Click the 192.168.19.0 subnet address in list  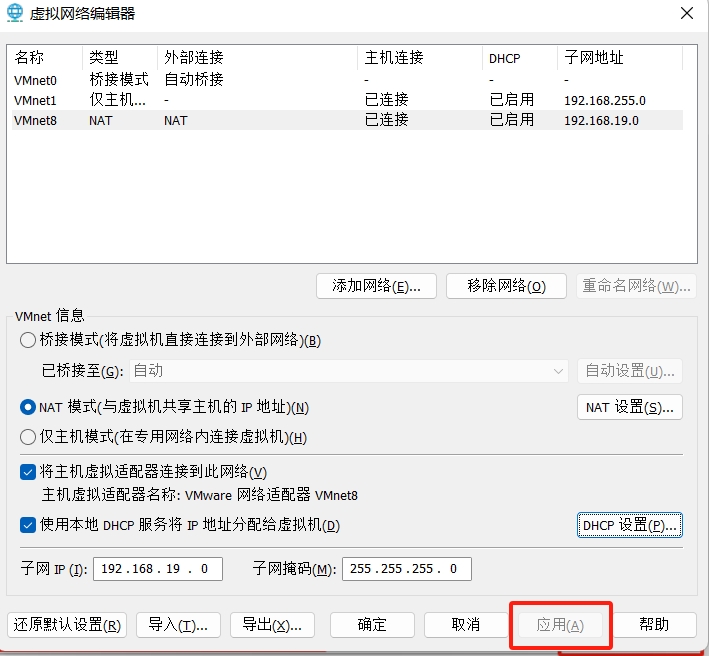[x=601, y=121]
